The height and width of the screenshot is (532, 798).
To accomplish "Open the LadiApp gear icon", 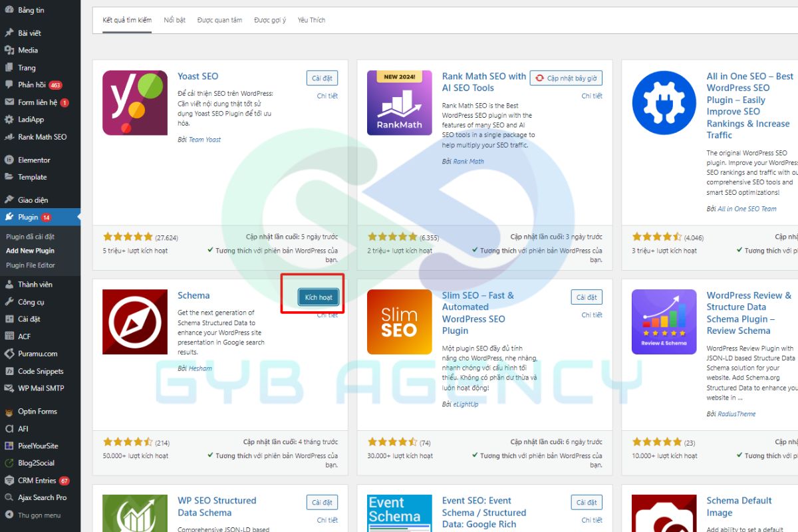I will click(9, 120).
